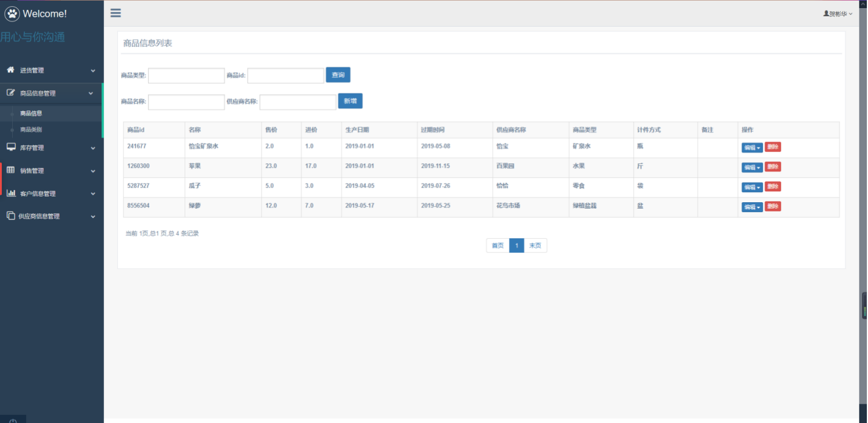Viewport: 868px width, 423px height.
Task: Click product id 8556504
Action: point(138,206)
